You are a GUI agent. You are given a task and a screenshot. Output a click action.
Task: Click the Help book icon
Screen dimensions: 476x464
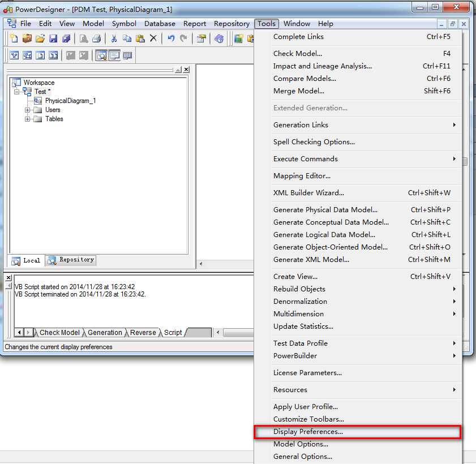[x=219, y=38]
